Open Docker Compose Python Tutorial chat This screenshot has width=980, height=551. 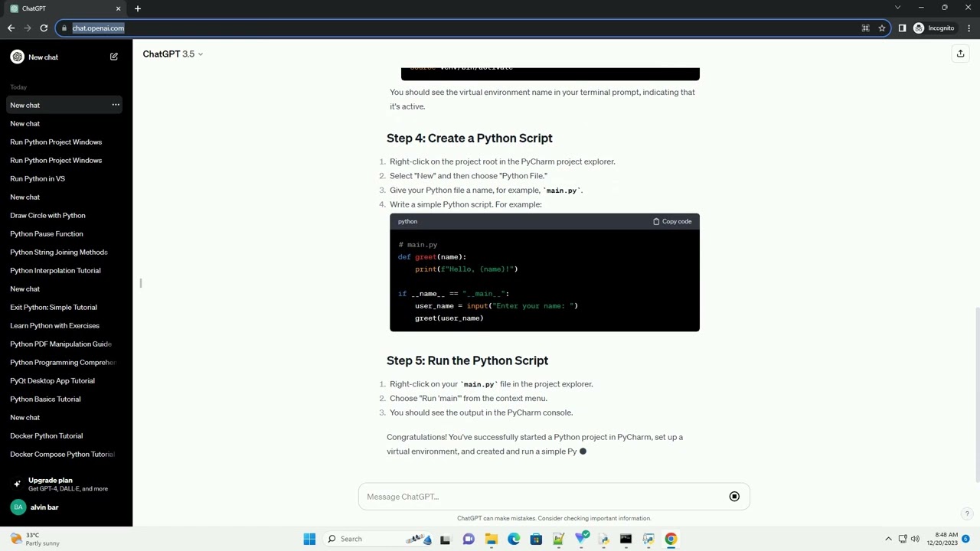pyautogui.click(x=64, y=454)
